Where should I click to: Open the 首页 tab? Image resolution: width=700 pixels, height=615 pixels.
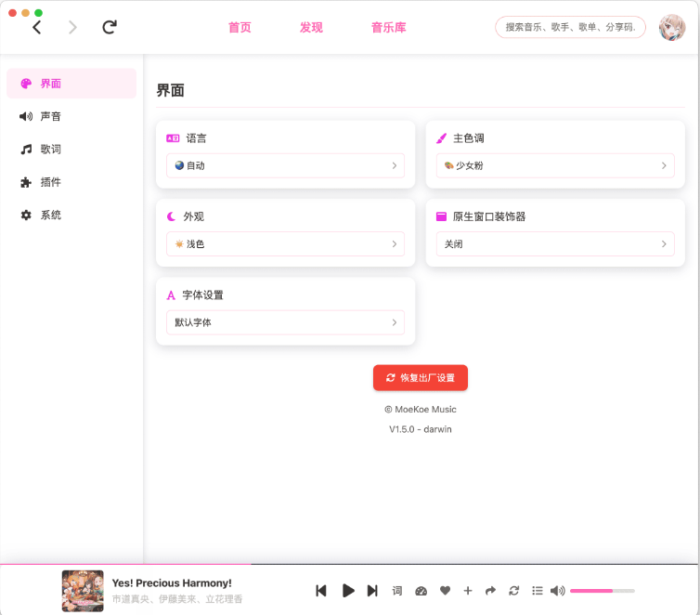click(240, 27)
